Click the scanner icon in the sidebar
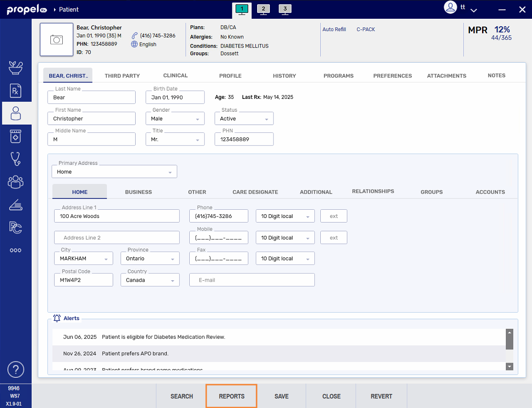 coord(16,205)
